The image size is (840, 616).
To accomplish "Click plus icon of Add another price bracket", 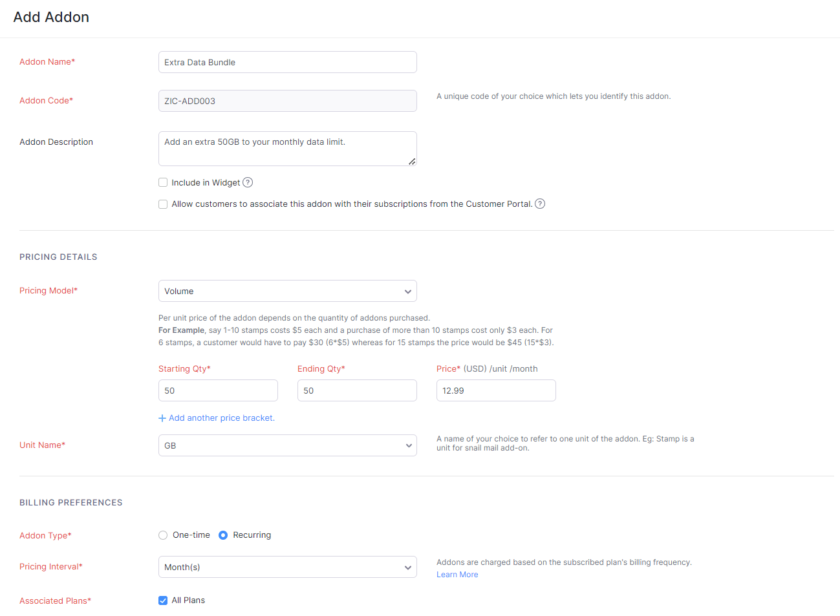I will [162, 418].
